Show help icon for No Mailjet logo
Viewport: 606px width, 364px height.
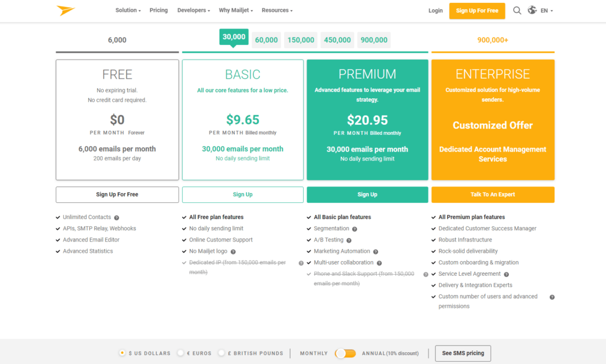233,252
